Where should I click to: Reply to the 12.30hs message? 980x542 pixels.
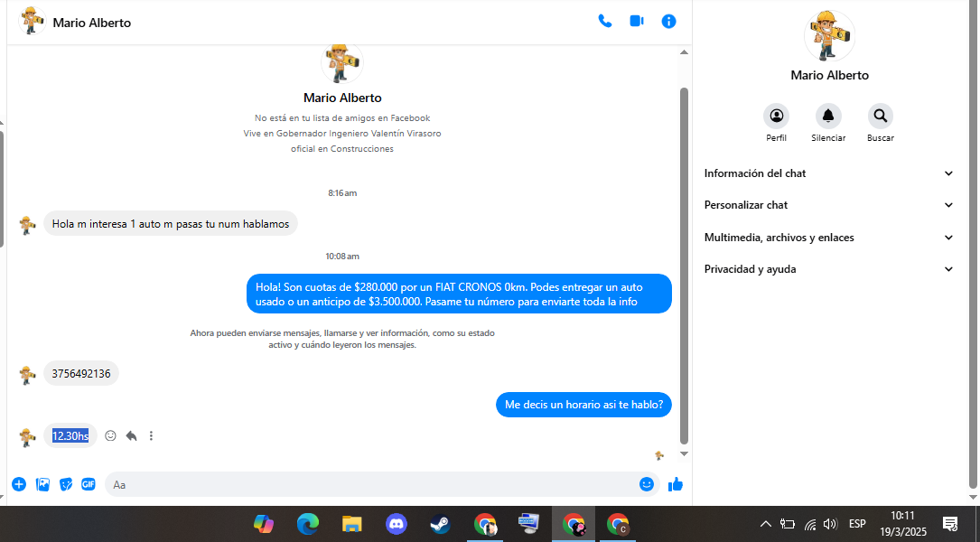point(131,435)
